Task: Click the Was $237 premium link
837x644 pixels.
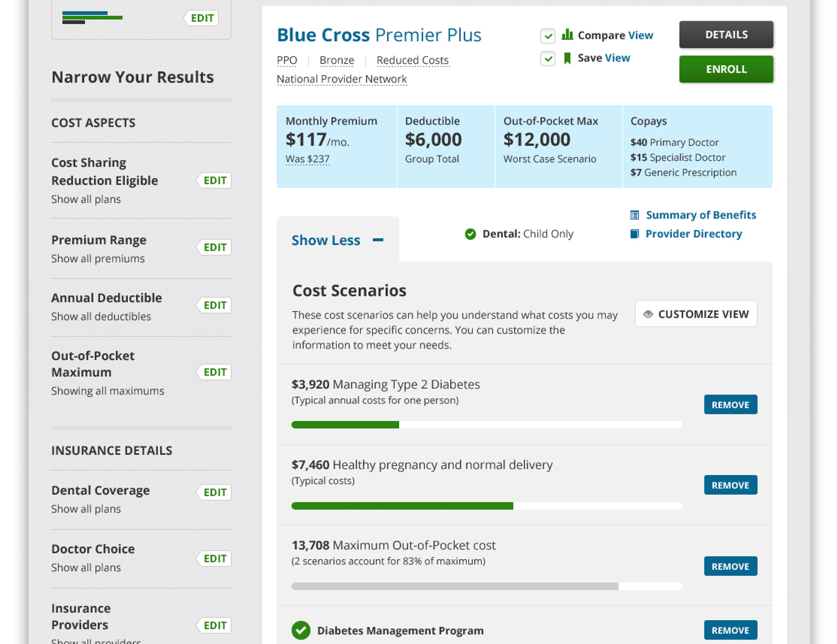Action: coord(307,159)
